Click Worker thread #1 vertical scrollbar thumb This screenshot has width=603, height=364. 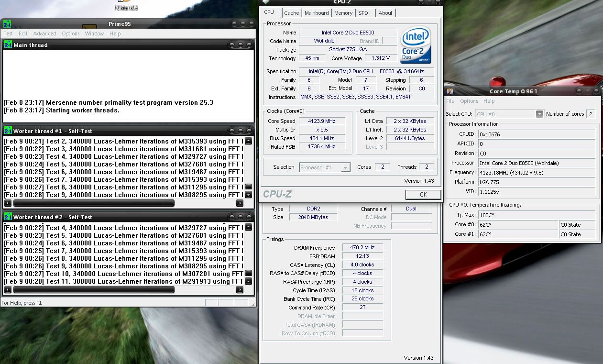[x=248, y=187]
